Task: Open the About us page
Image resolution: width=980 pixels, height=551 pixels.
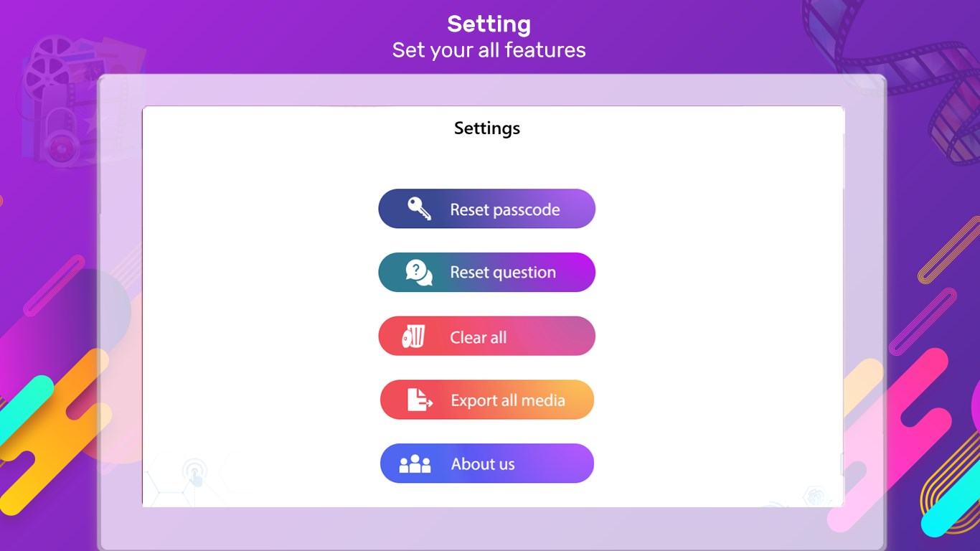Action: pos(487,463)
